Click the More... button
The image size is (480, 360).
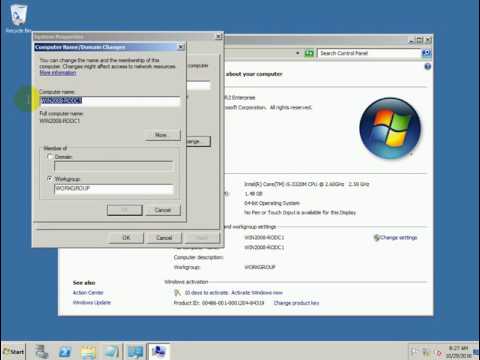pos(163,135)
